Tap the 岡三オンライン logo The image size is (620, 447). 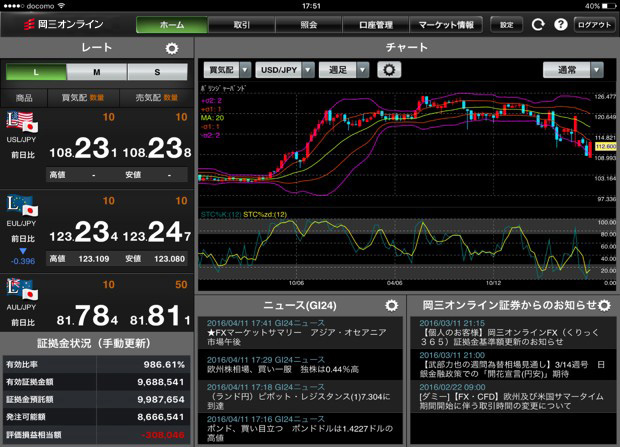[63, 25]
